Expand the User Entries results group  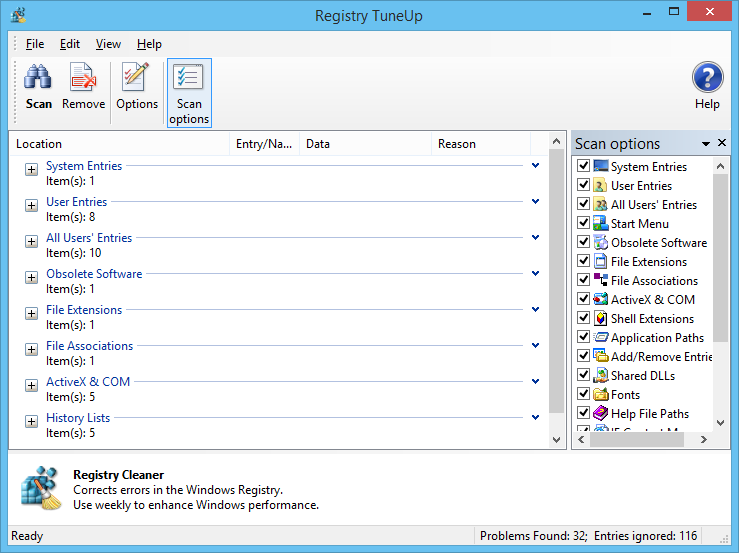point(32,206)
